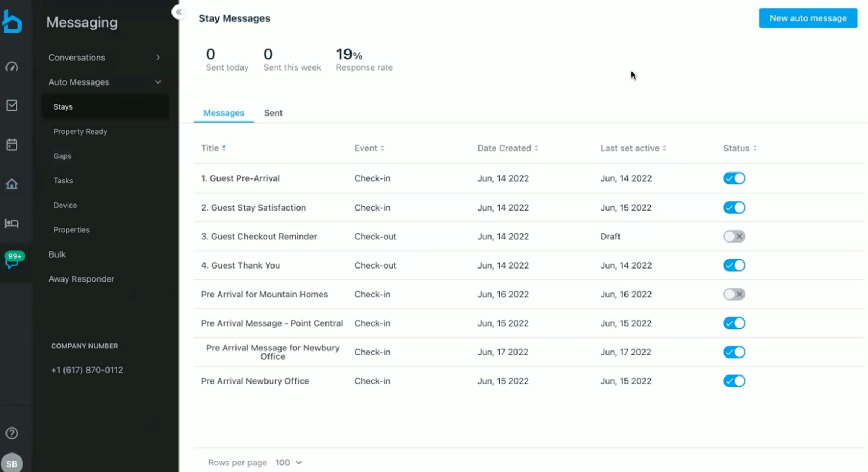
Task: Turn on Pre Arrival for Mountain Homes toggle
Action: pos(734,295)
